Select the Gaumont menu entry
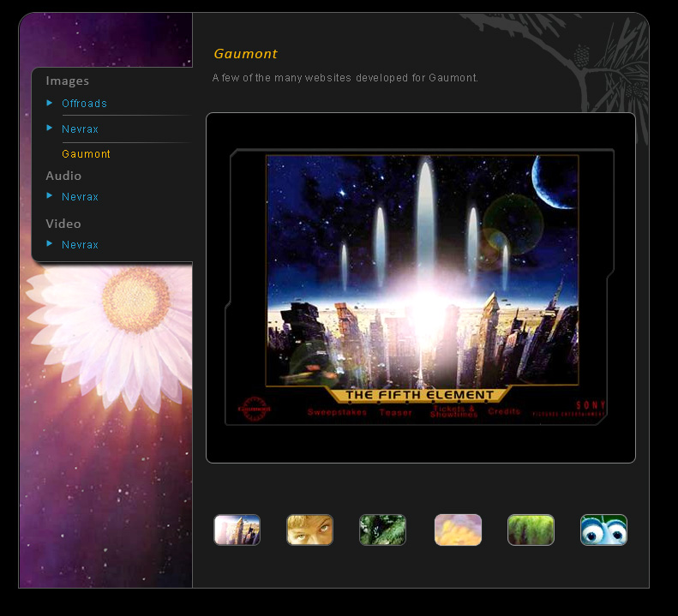Viewport: 678px width, 616px height. [86, 154]
